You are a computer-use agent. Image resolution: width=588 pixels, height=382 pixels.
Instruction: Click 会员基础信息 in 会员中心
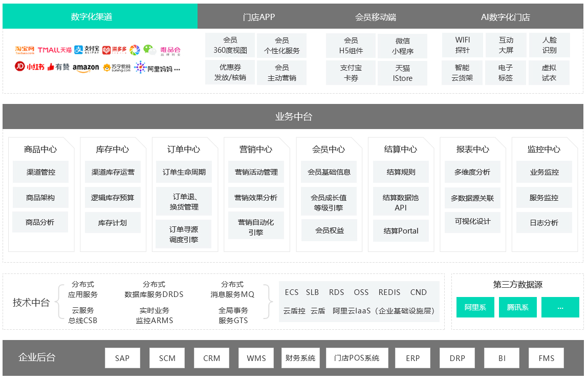coord(329,172)
